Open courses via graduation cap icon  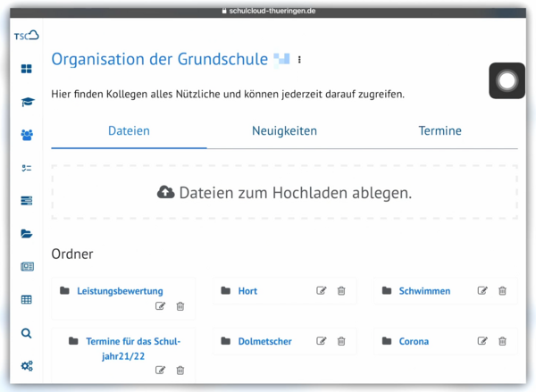[27, 103]
